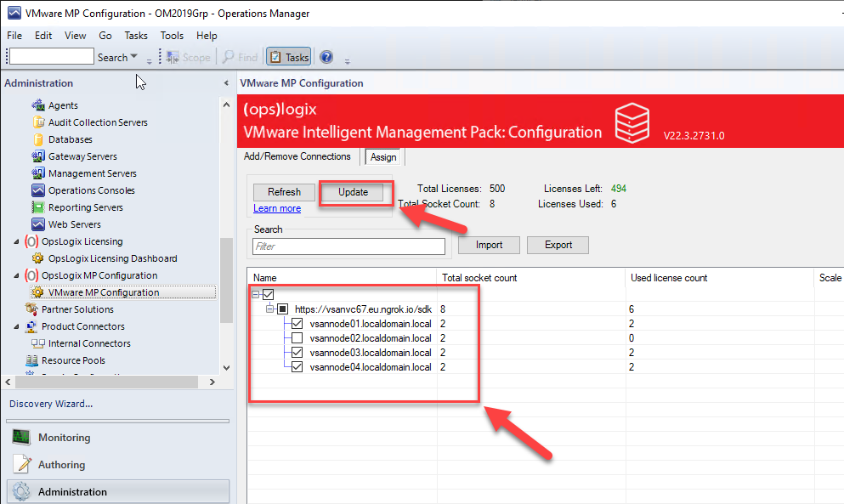
Task: Collapse the Product Connectors tree node
Action: click(16, 327)
